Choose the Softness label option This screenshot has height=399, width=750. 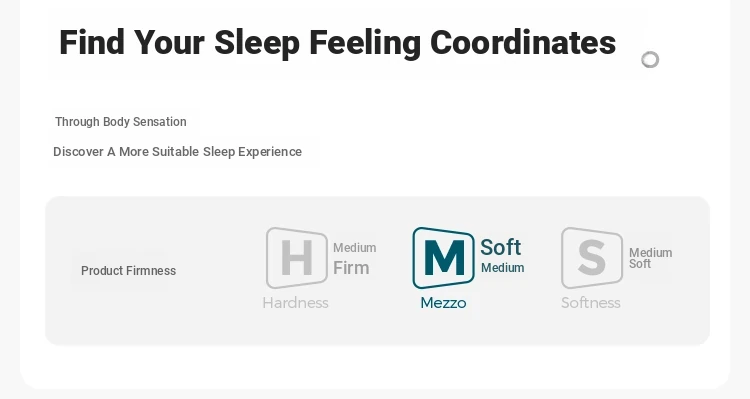[x=591, y=303]
